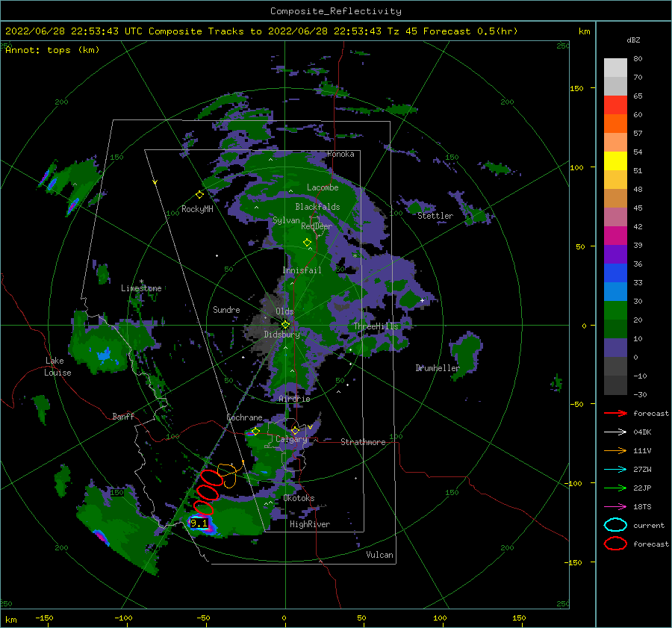
Task: Select the yellow diamond marker below RedDeer
Action: [x=307, y=243]
